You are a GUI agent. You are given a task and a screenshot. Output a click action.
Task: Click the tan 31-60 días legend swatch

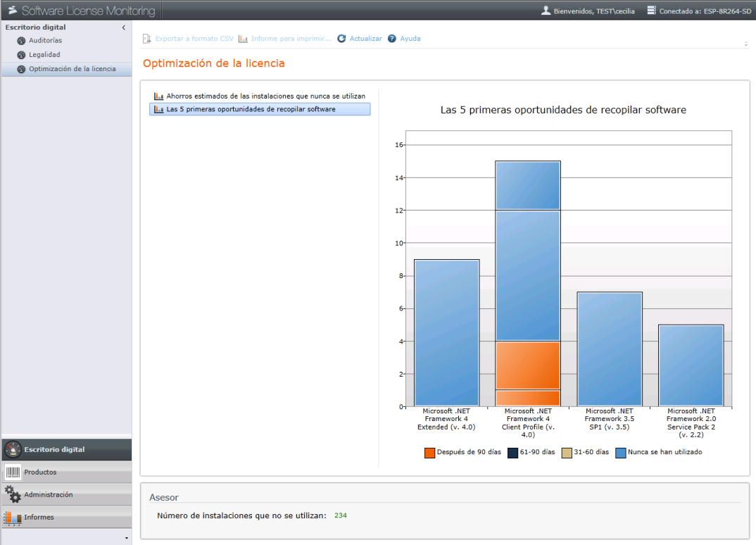[567, 453]
